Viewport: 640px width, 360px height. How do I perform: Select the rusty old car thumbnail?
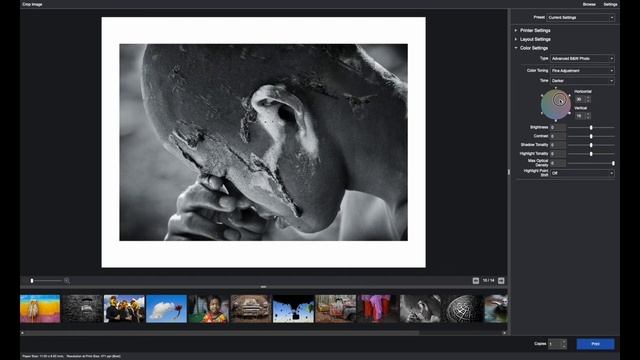251,309
